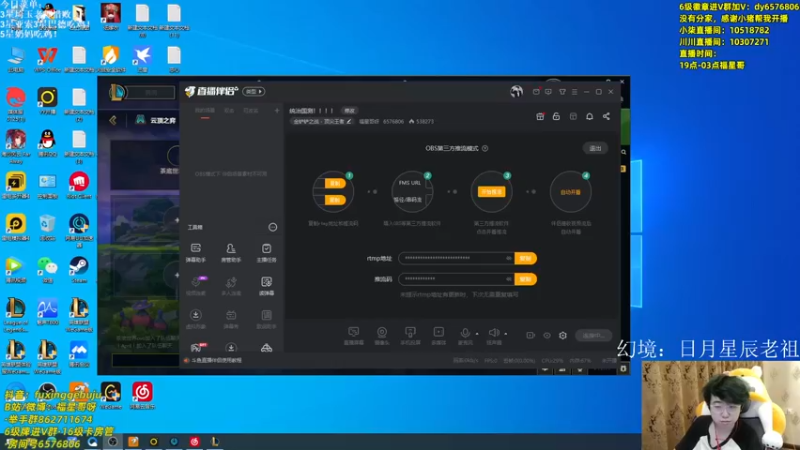Click the live status button at bottom right

593,335
